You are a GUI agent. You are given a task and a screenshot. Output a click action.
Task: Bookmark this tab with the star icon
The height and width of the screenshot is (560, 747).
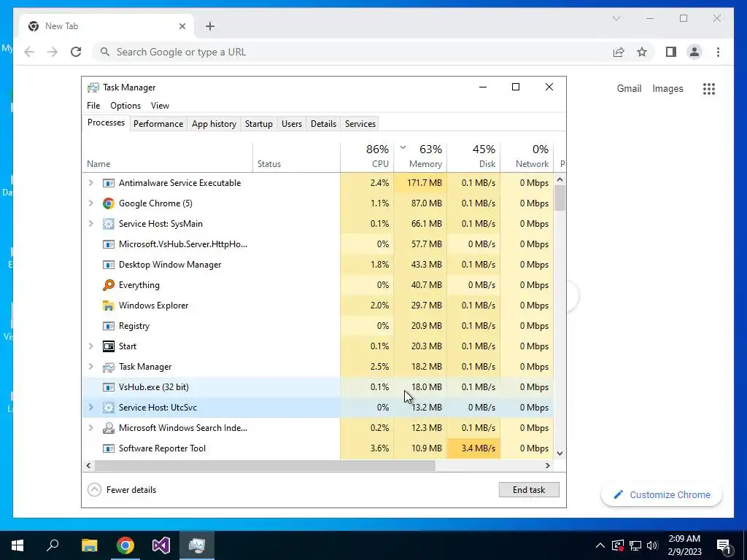tap(642, 52)
